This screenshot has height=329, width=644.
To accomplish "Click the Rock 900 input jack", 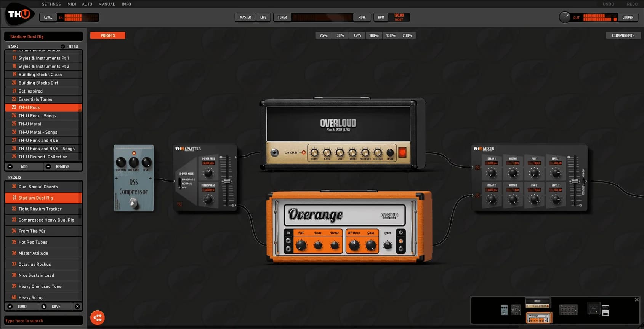I will tap(274, 153).
